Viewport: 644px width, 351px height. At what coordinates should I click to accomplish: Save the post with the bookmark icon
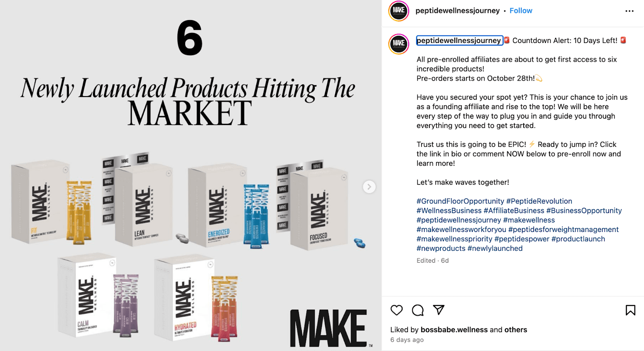click(x=630, y=310)
